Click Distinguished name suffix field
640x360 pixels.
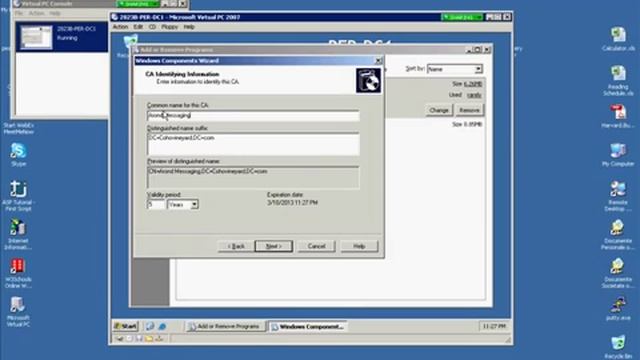click(x=253, y=144)
